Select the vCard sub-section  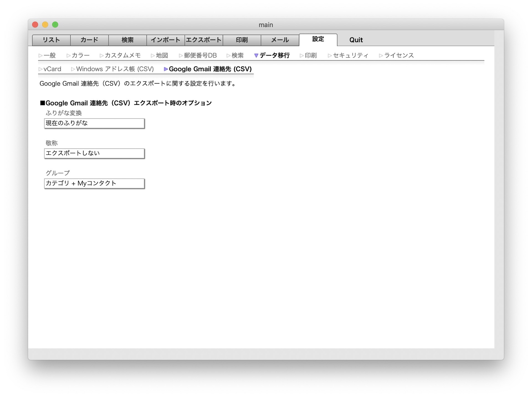pos(50,69)
